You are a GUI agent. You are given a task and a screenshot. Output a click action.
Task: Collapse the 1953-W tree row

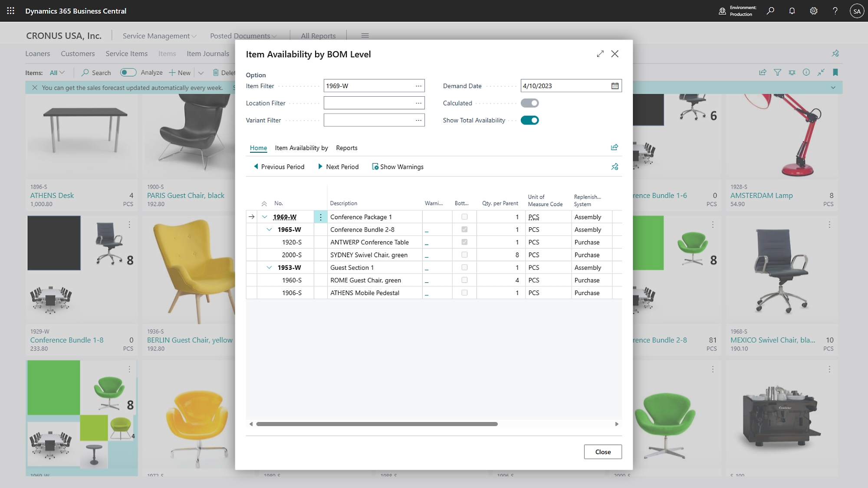click(269, 268)
